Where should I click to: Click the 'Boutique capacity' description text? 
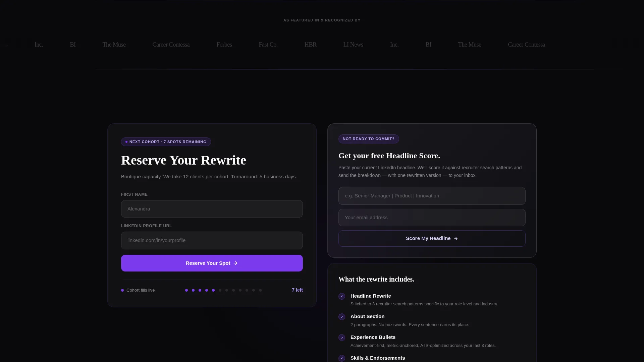tap(209, 177)
